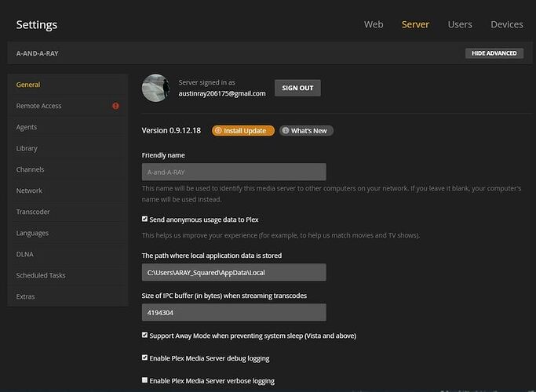Open the Server settings tab
Screen dimensions: 536x392
coord(415,24)
